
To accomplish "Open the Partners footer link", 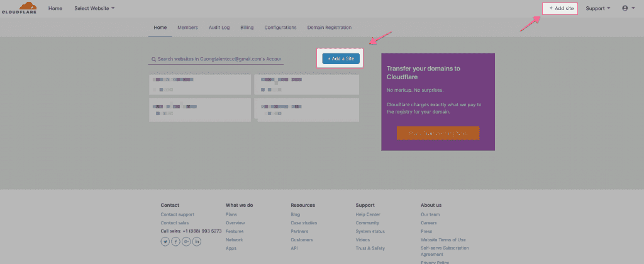I will [x=299, y=231].
